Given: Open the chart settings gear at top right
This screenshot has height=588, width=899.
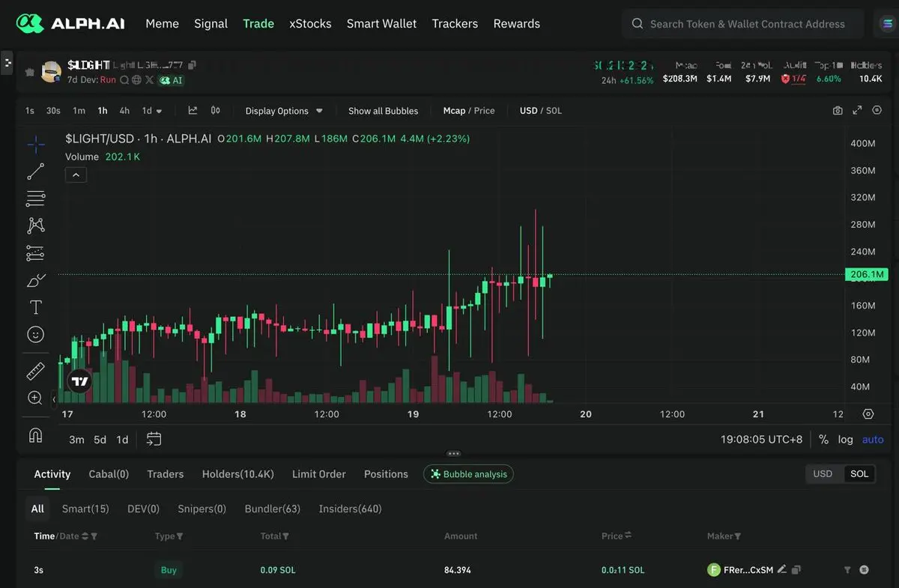Looking at the screenshot, I should click(877, 110).
